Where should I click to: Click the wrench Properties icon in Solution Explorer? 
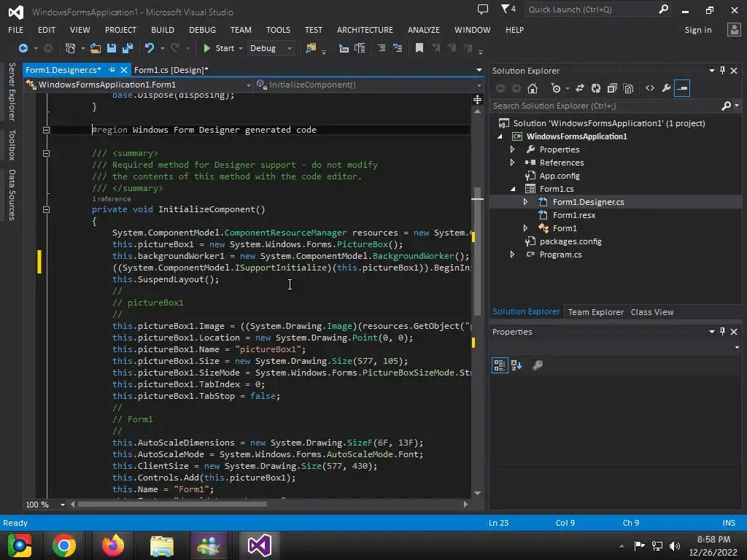tap(666, 88)
